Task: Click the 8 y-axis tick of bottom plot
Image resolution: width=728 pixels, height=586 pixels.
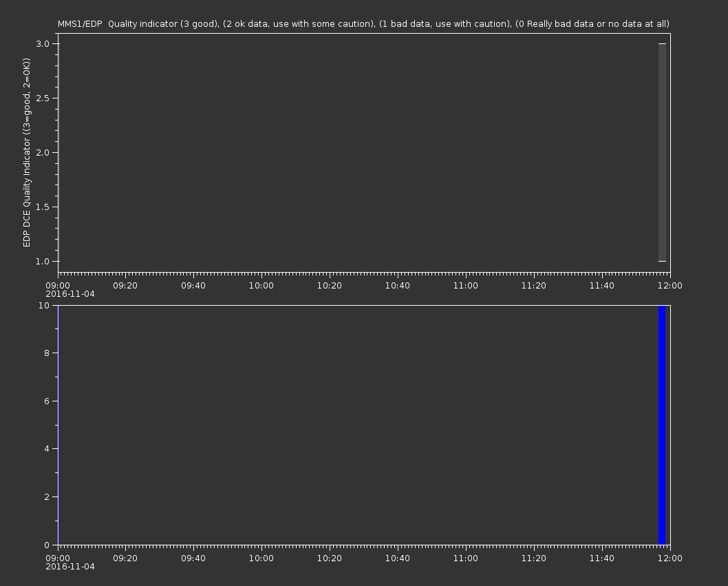Action: (x=46, y=353)
